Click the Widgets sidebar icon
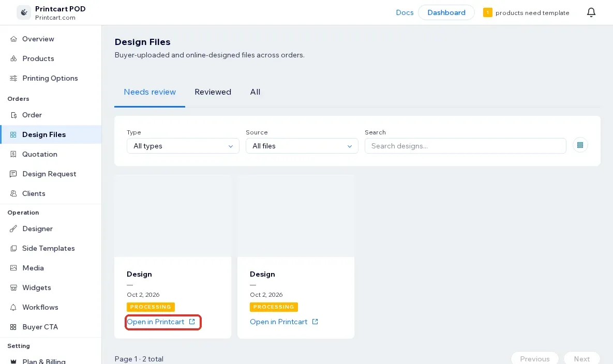The image size is (613, 364). click(13, 287)
